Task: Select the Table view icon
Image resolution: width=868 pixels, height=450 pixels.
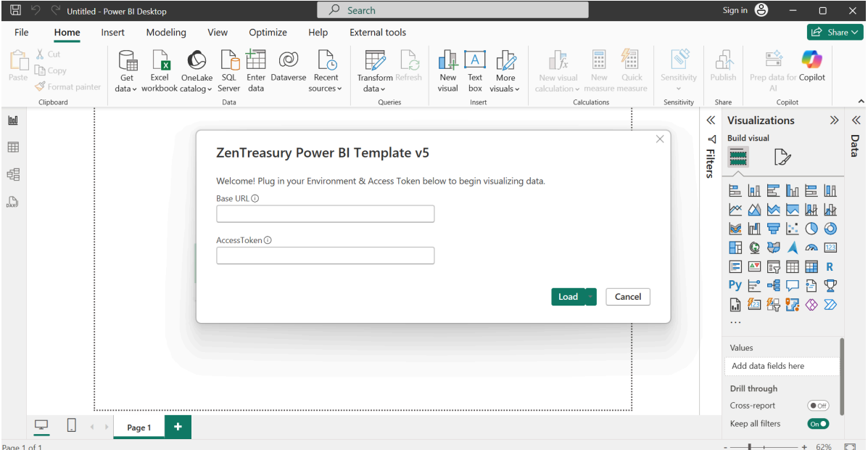Action: (x=12, y=147)
